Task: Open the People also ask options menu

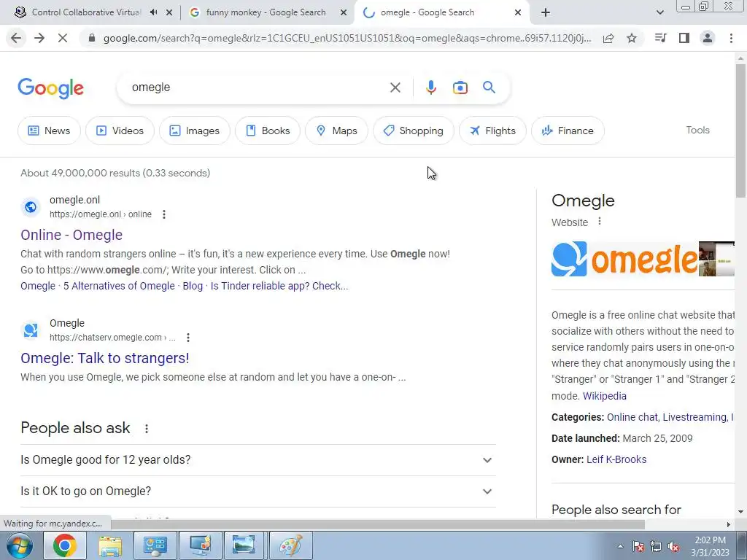Action: (147, 429)
